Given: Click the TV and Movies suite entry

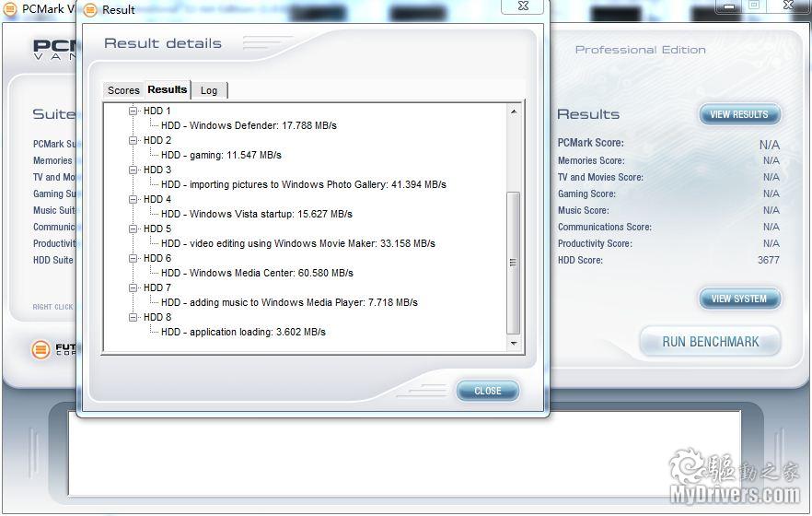Looking at the screenshot, I should coord(54,177).
